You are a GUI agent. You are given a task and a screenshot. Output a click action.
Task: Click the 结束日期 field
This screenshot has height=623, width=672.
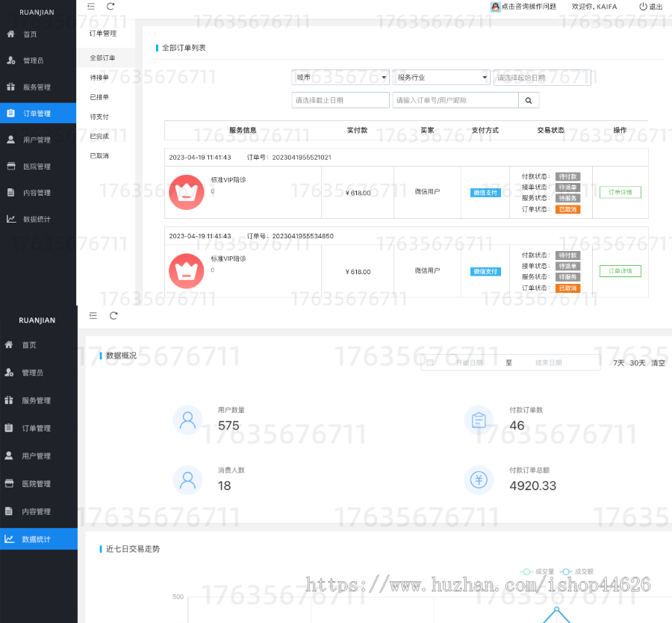549,363
